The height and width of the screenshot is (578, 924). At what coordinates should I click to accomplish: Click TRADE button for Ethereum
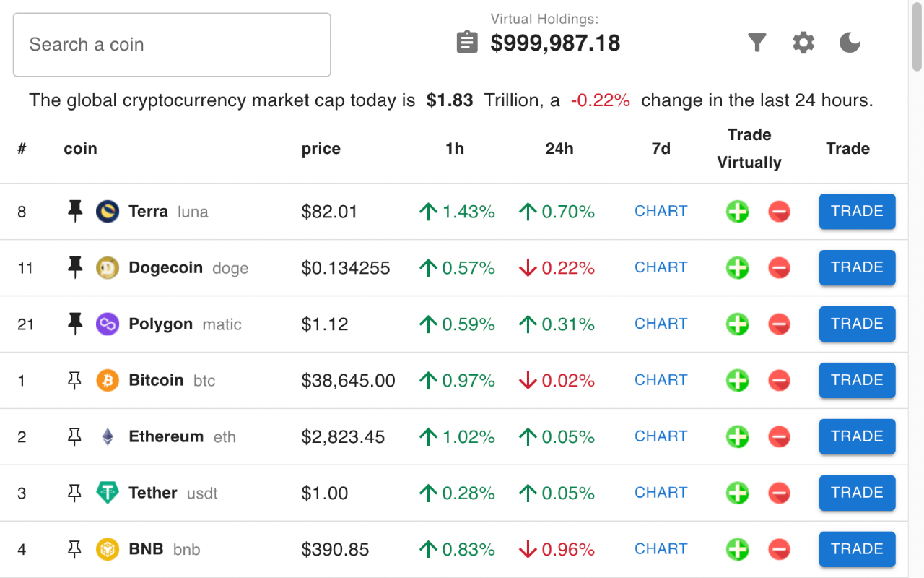(857, 437)
